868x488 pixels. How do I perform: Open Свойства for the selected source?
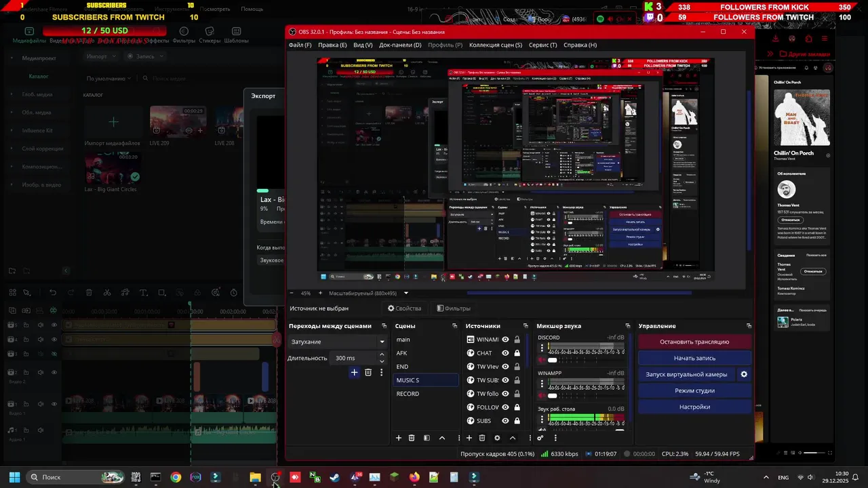click(x=404, y=308)
